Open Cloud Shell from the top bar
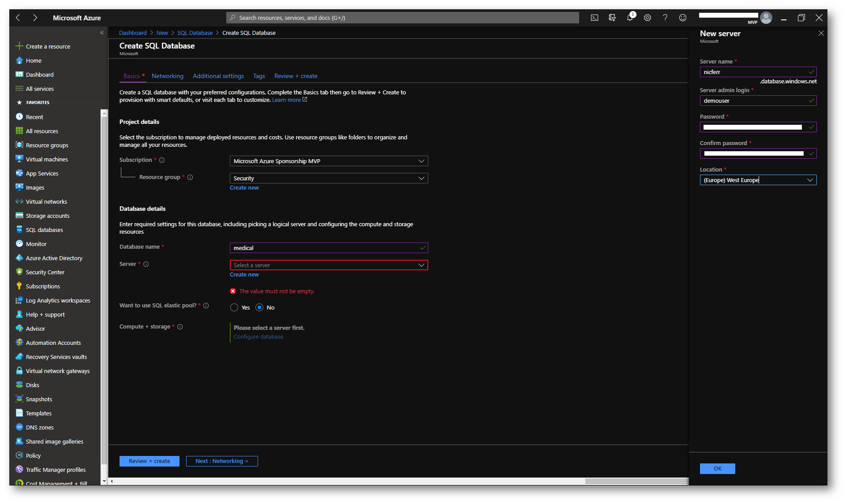The width and height of the screenshot is (846, 504). [x=594, y=18]
